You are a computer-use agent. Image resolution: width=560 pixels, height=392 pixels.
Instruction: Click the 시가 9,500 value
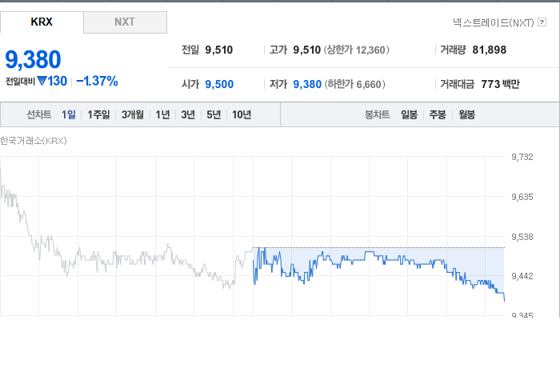coord(219,84)
